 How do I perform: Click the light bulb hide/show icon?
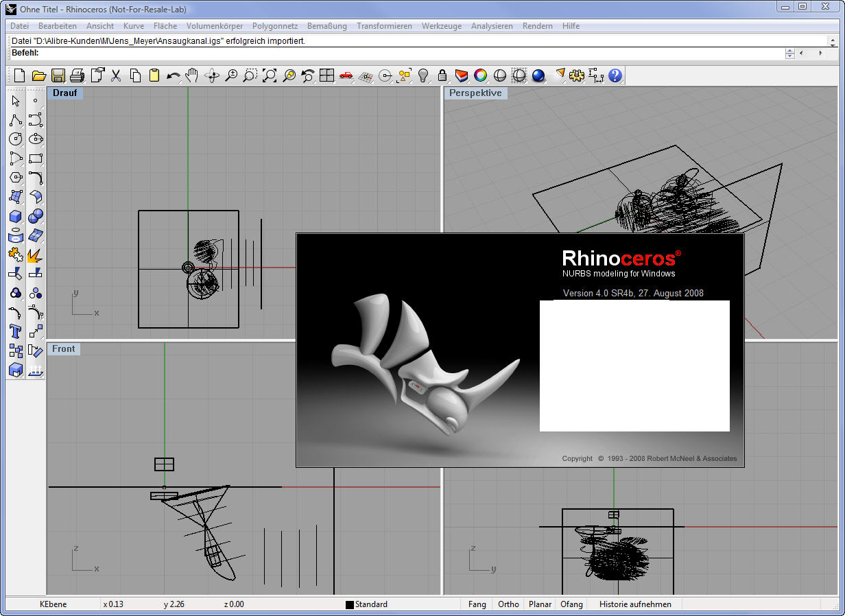pyautogui.click(x=423, y=75)
